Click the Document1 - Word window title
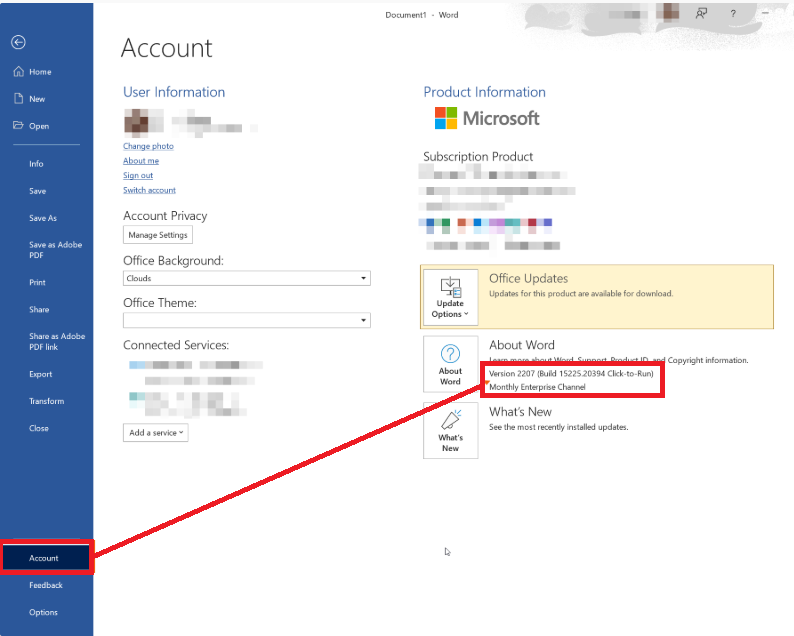Screen dimensions: 794x636 422,15
